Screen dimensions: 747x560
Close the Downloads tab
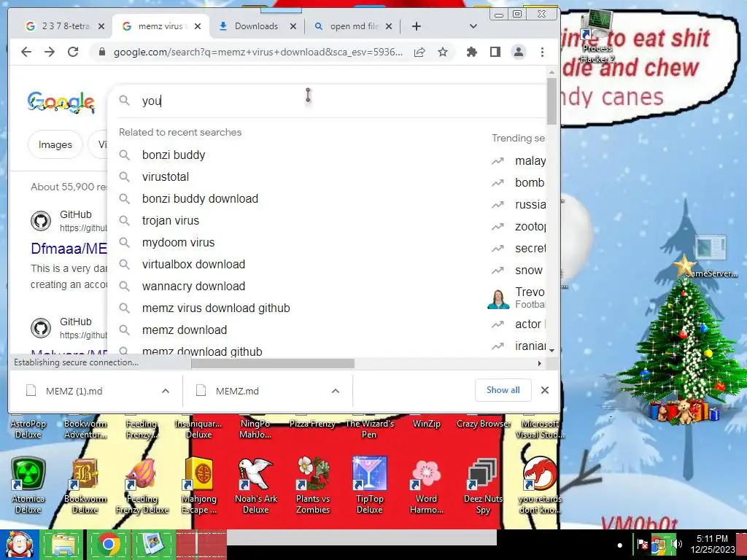(x=293, y=26)
